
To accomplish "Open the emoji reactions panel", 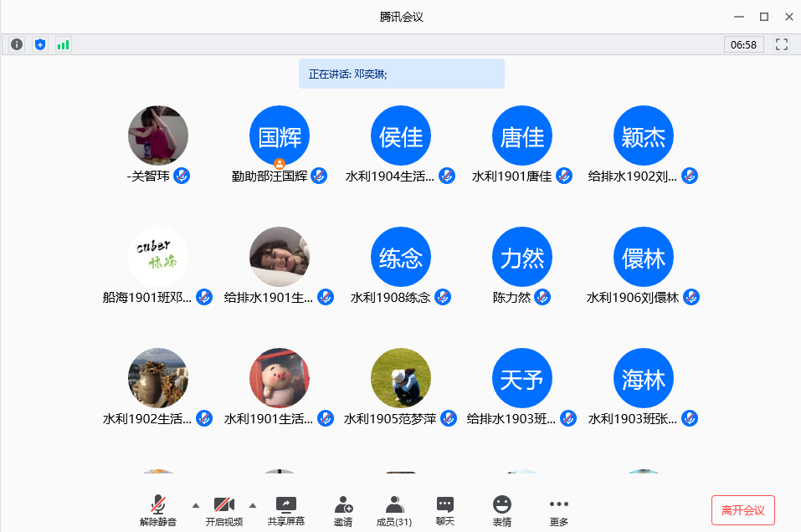I will click(501, 510).
